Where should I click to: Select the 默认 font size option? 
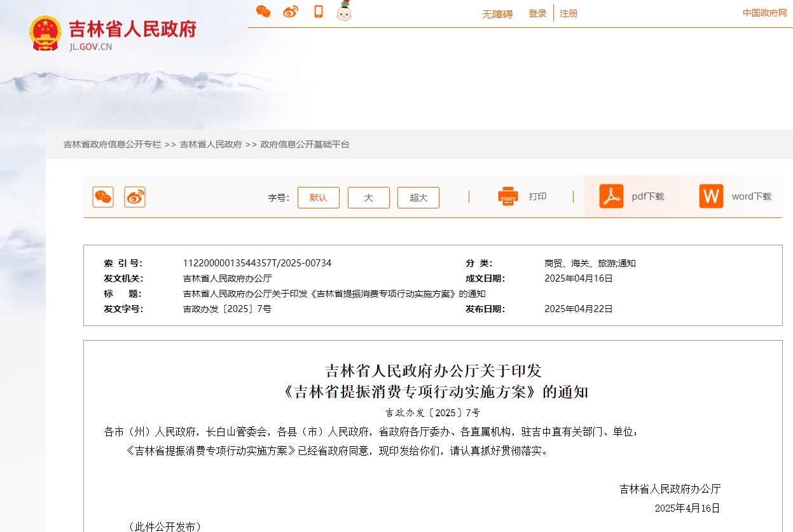(319, 198)
